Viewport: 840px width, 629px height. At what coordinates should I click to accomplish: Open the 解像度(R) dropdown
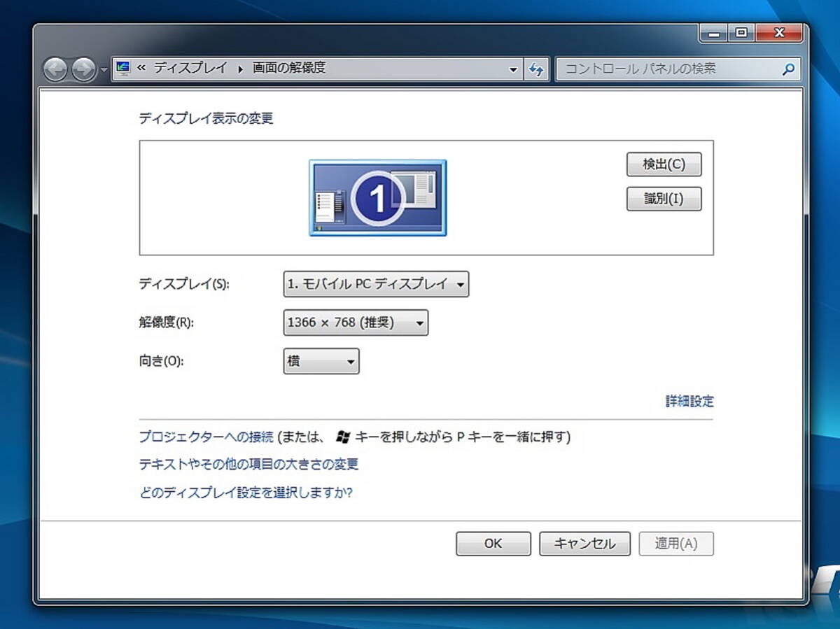click(356, 323)
